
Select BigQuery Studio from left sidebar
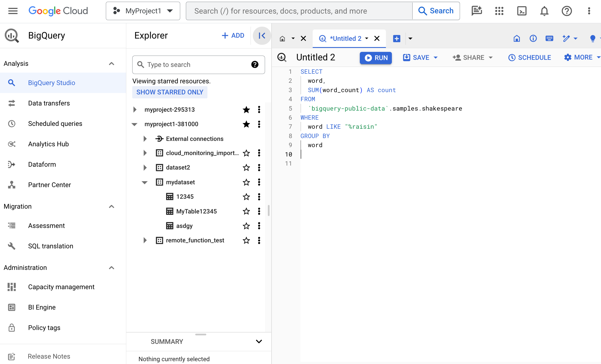coord(52,83)
